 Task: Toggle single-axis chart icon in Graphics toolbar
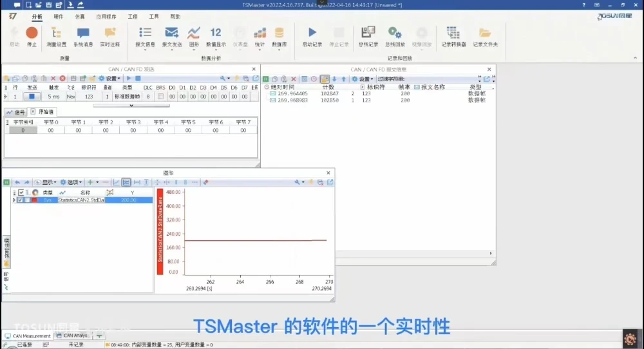point(116,182)
